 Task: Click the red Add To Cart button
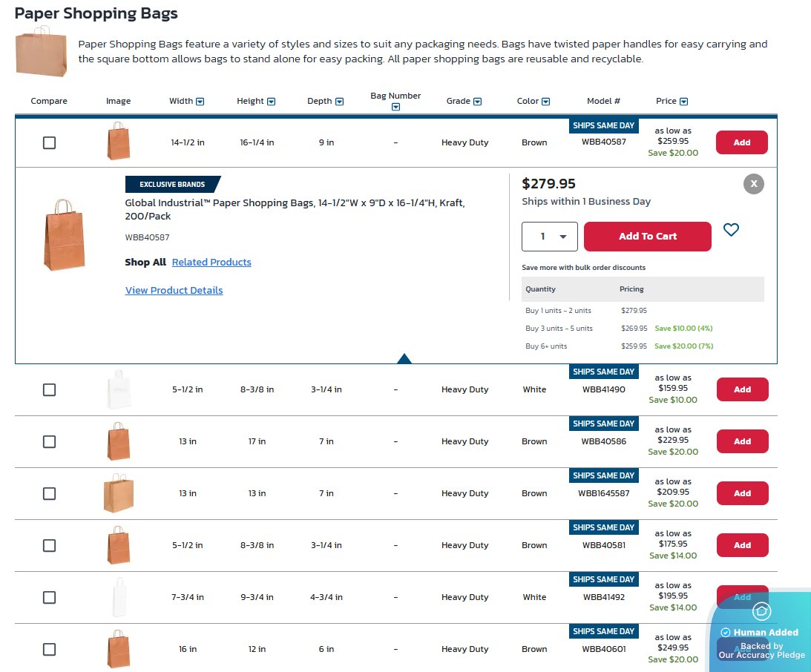(x=647, y=237)
